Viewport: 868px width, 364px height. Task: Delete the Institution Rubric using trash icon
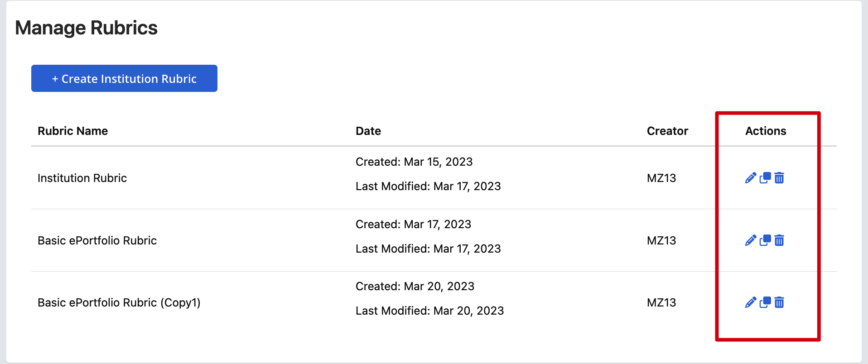point(779,178)
